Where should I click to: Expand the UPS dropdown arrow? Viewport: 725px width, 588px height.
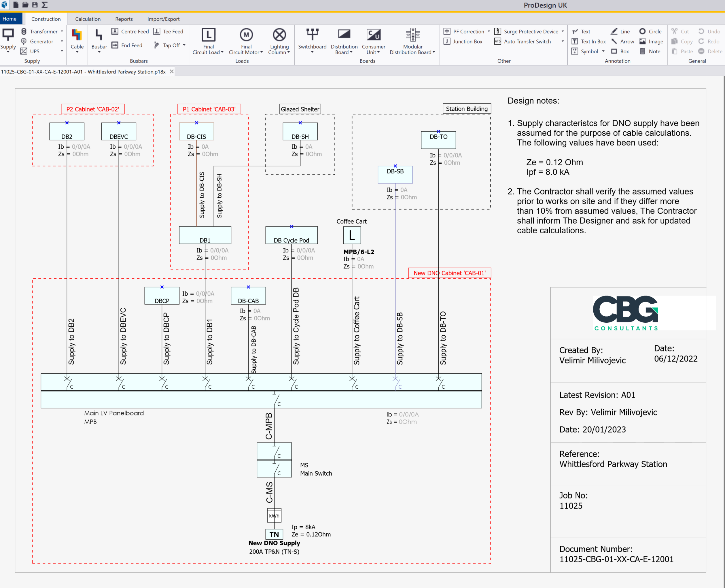(x=62, y=51)
